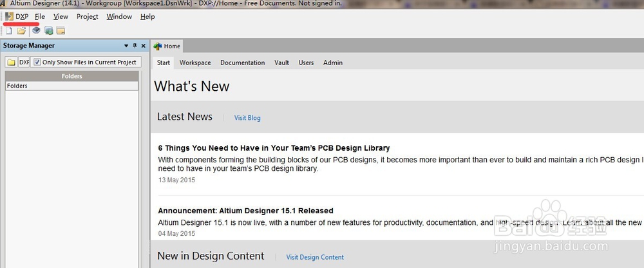This screenshot has height=268, width=644.
Task: Open the DXP system menu
Action: (17, 17)
